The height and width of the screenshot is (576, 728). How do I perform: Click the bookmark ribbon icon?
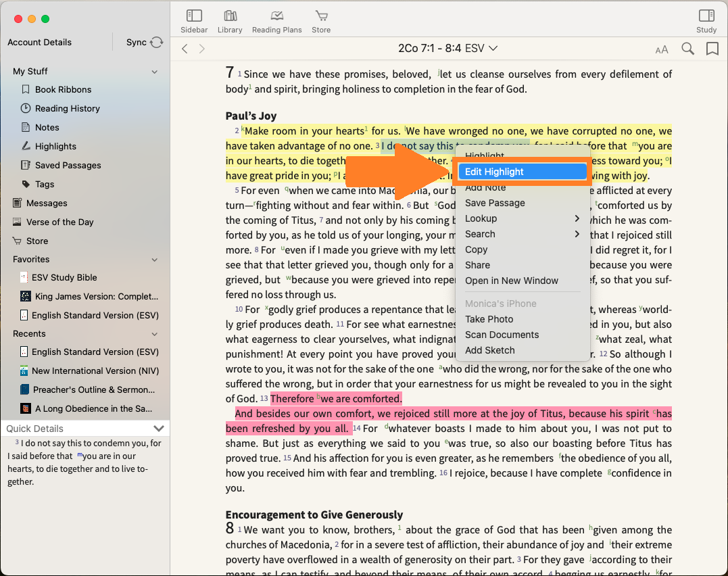tap(712, 49)
